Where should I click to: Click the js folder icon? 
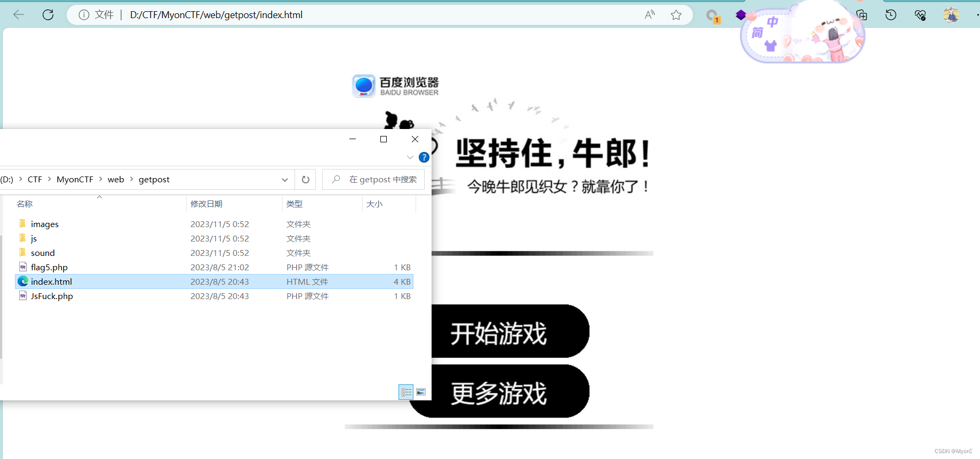tap(22, 238)
